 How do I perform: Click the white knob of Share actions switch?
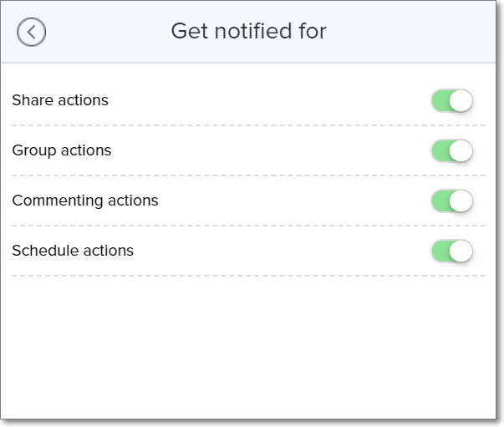(x=461, y=101)
